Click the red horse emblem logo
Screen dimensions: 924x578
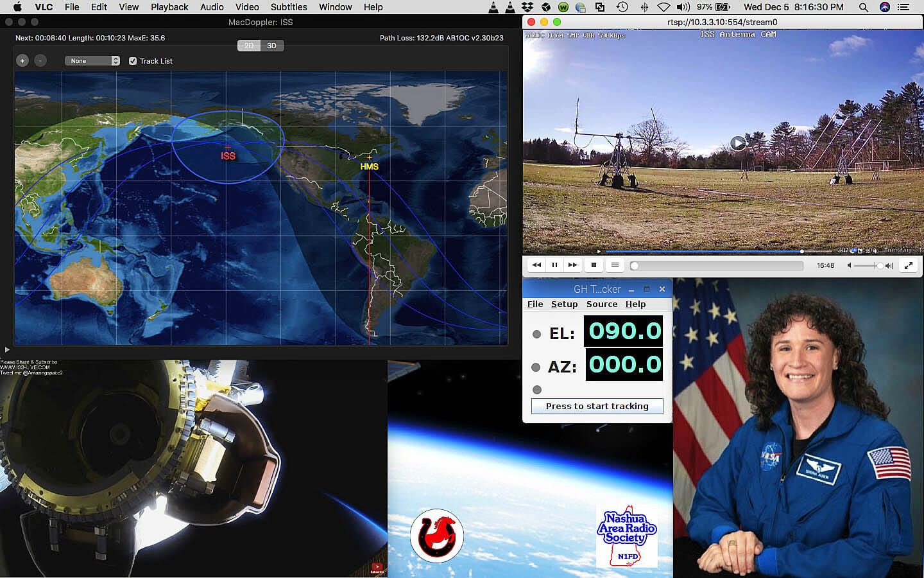[437, 536]
